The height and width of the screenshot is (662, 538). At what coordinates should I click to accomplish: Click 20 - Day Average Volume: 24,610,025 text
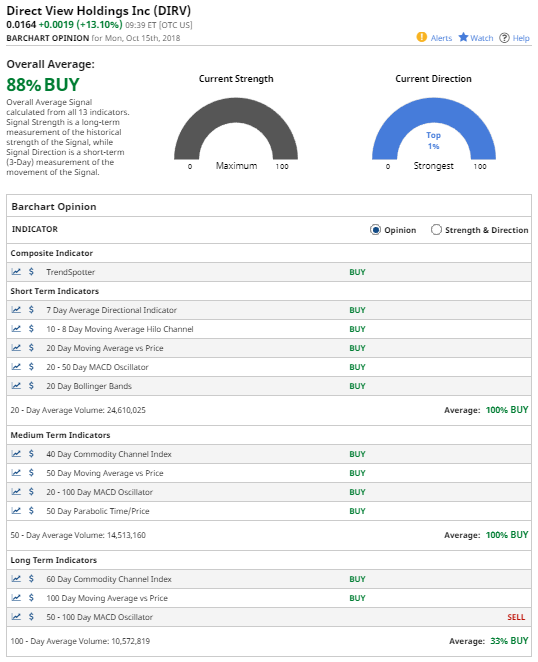point(78,410)
